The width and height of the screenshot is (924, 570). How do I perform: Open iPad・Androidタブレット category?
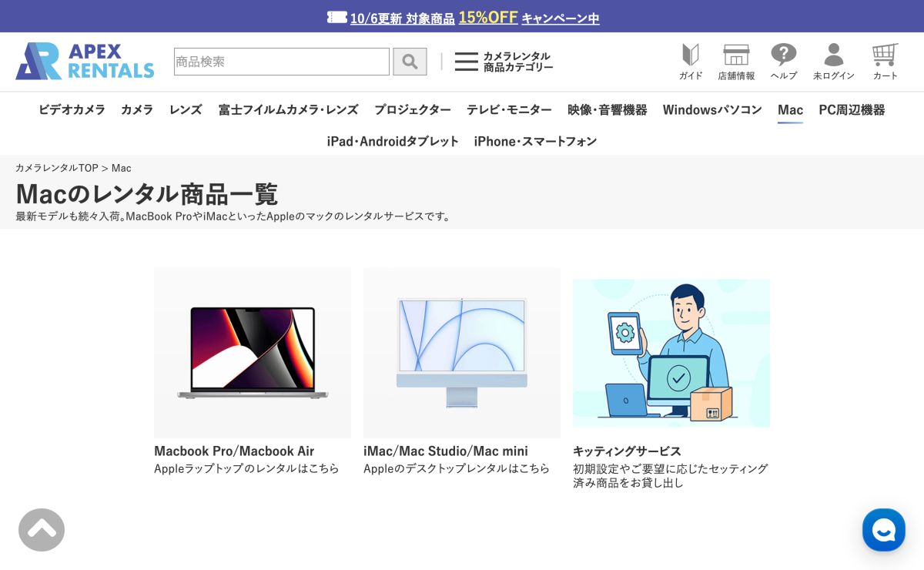click(x=393, y=142)
